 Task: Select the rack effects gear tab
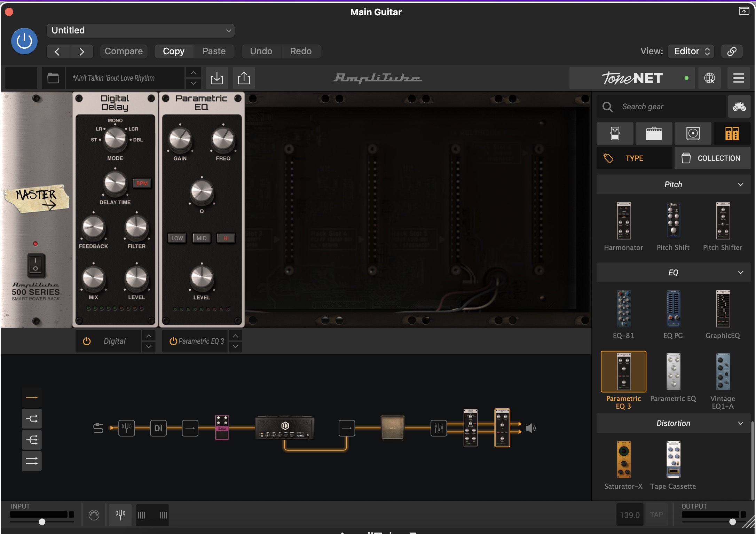click(732, 134)
